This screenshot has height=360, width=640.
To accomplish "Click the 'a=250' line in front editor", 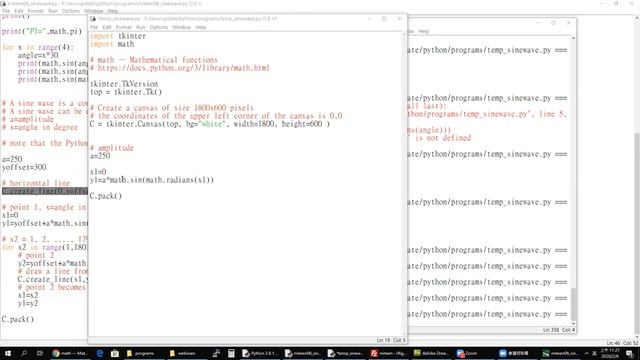I will [x=100, y=156].
